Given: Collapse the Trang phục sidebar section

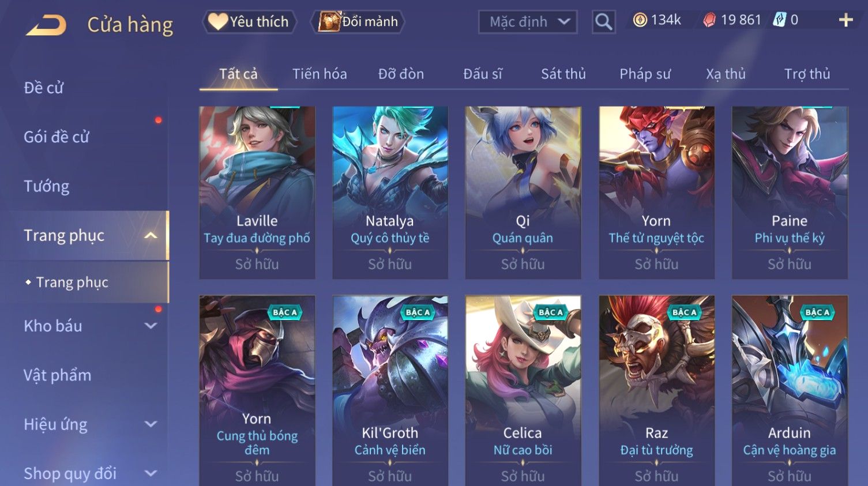Looking at the screenshot, I should (x=151, y=235).
